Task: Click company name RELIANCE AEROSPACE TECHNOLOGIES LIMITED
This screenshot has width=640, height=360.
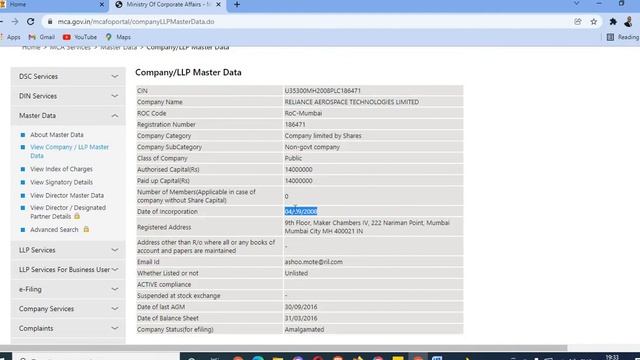Action: [351, 102]
